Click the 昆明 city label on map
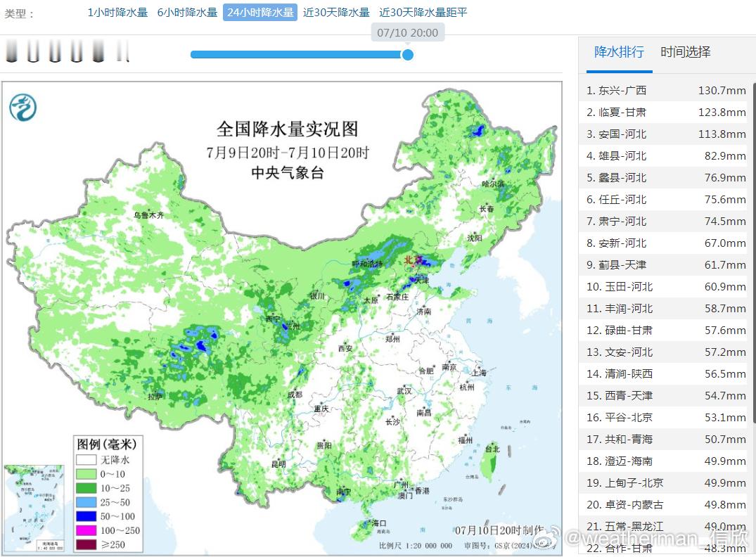 click(278, 464)
